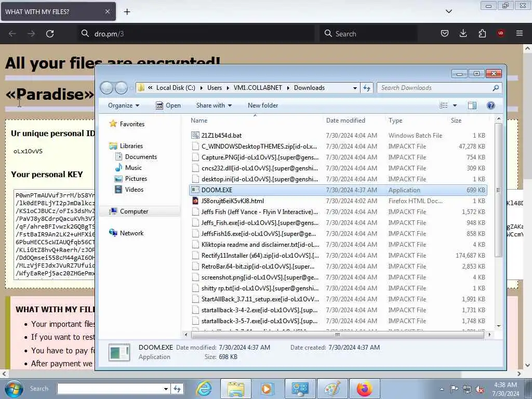Viewport: 532px width, 399px height.
Task: Expand the address bar history dropdown
Action: (x=355, y=88)
